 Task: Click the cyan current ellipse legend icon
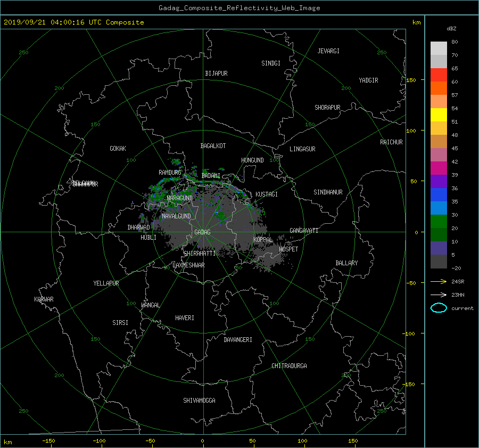439,308
